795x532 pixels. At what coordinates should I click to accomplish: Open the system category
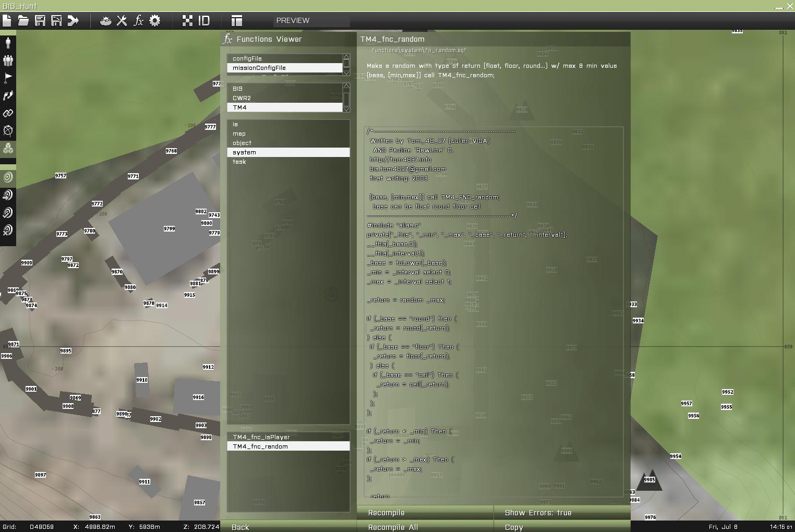point(288,152)
